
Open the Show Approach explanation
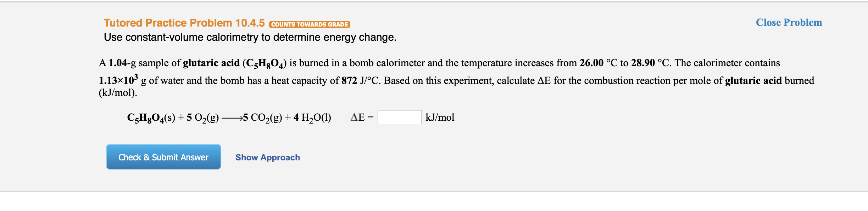(x=268, y=157)
